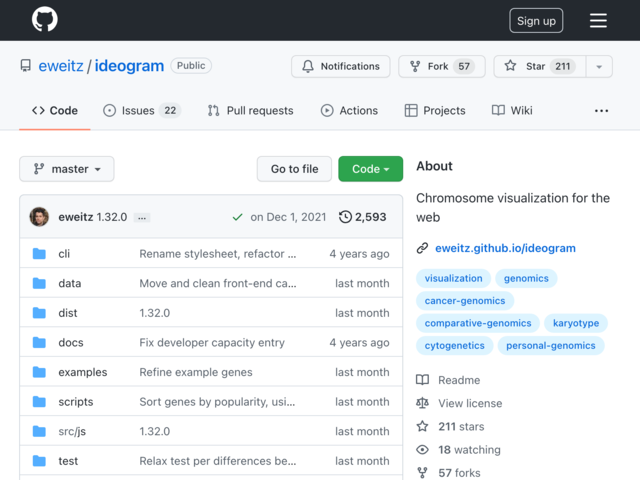Expand the Star lists dropdown arrow
Viewport: 640px width, 480px height.
[x=599, y=66]
